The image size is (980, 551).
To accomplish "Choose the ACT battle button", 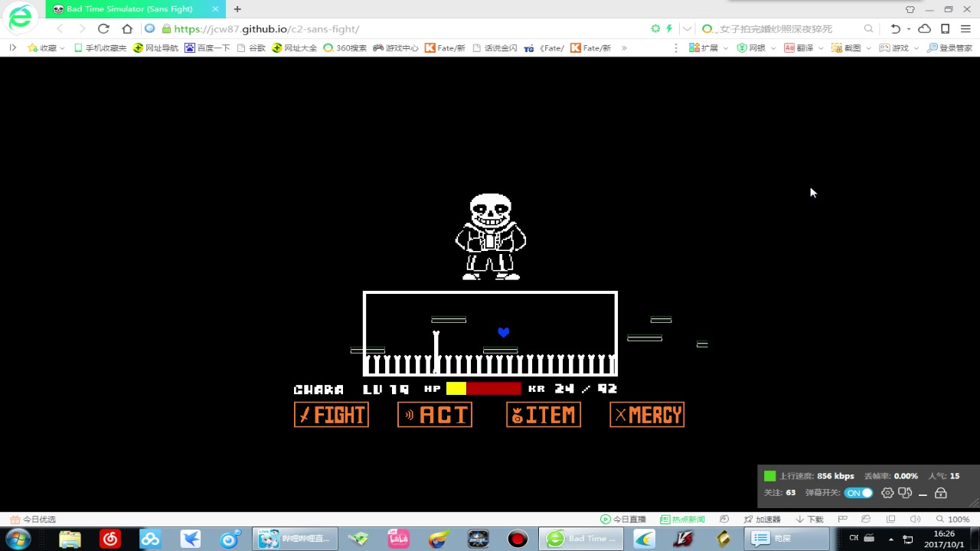I will tap(435, 415).
